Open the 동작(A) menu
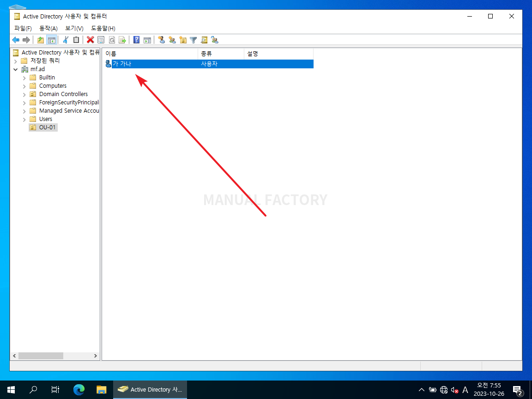Viewport: 532px width, 399px height. tap(48, 29)
